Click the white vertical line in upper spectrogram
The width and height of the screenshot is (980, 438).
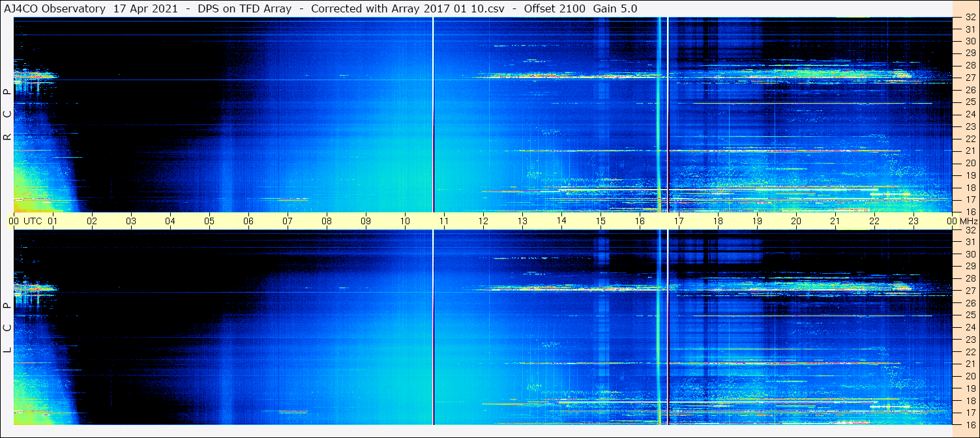pos(433,115)
